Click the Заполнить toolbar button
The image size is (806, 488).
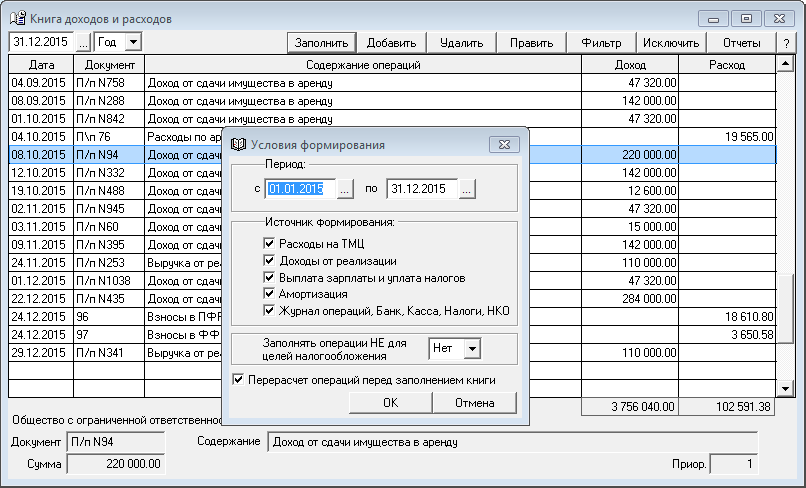point(321,43)
